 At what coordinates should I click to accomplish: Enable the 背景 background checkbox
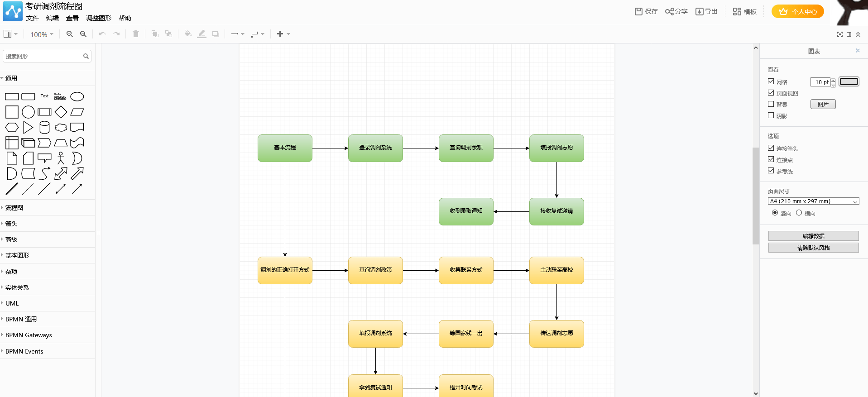point(771,104)
